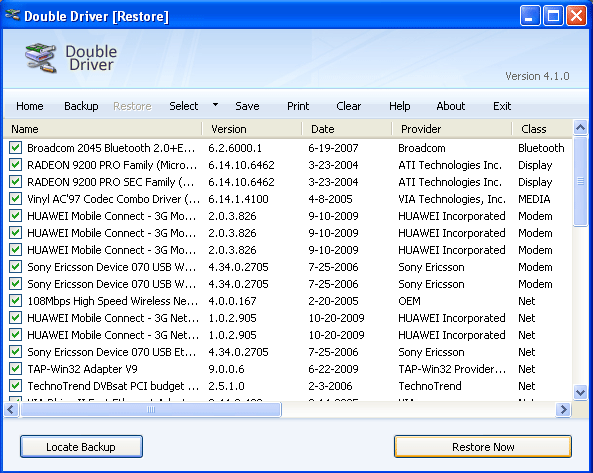Image resolution: width=593 pixels, height=473 pixels.
Task: Uncheck RADEON 9200 PRO SEC Family driver
Action: [x=16, y=182]
